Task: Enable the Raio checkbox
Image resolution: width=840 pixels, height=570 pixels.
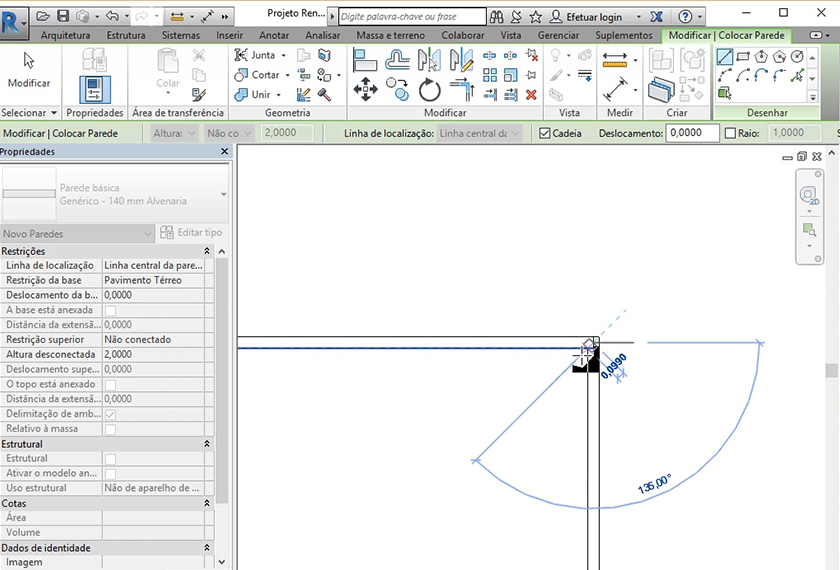Action: pyautogui.click(x=730, y=133)
